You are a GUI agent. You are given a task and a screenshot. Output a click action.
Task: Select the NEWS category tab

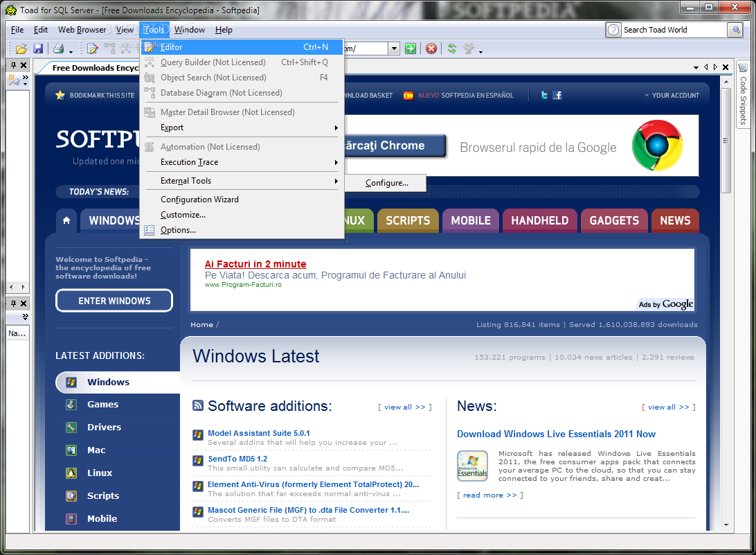pyautogui.click(x=675, y=220)
